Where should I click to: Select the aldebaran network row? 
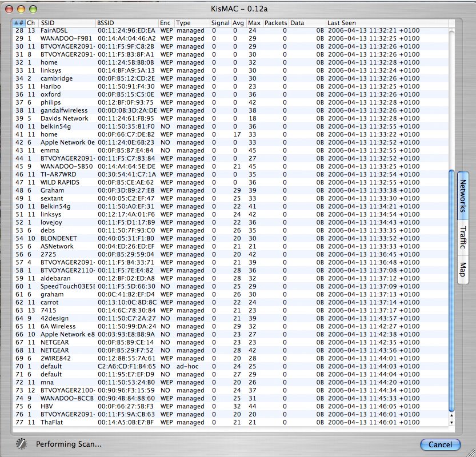point(230,278)
